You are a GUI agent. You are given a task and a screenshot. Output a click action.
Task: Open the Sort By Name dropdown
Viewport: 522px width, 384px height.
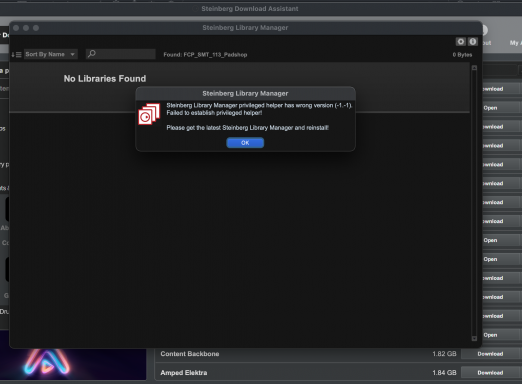point(51,54)
